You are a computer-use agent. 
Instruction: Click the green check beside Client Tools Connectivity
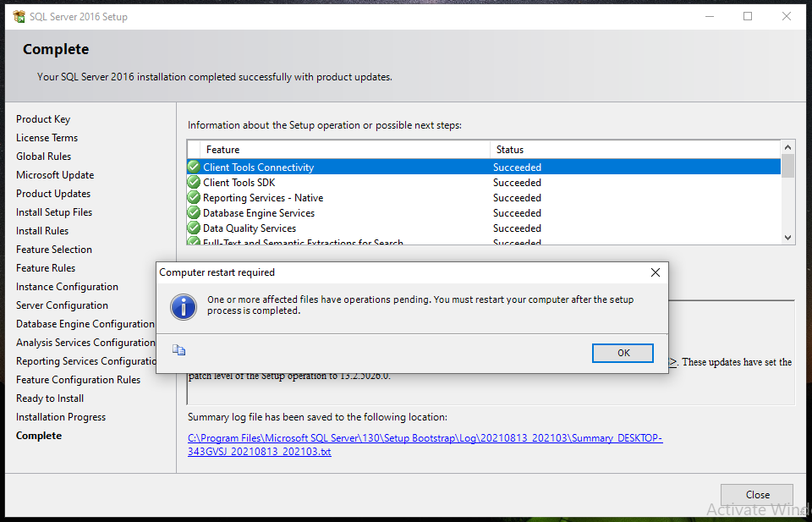click(x=194, y=167)
